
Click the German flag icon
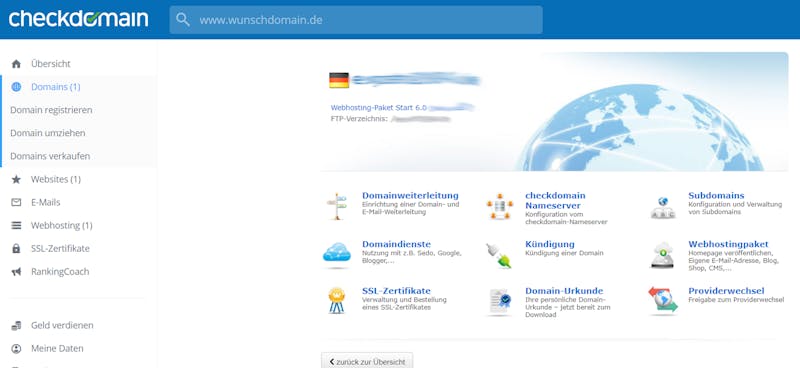pyautogui.click(x=339, y=80)
